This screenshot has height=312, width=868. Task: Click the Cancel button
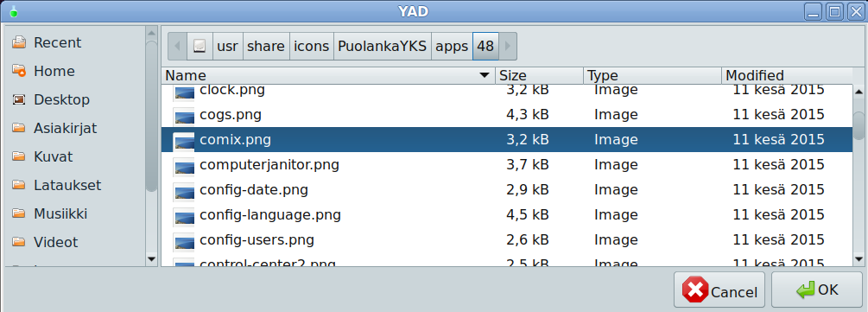click(x=719, y=290)
